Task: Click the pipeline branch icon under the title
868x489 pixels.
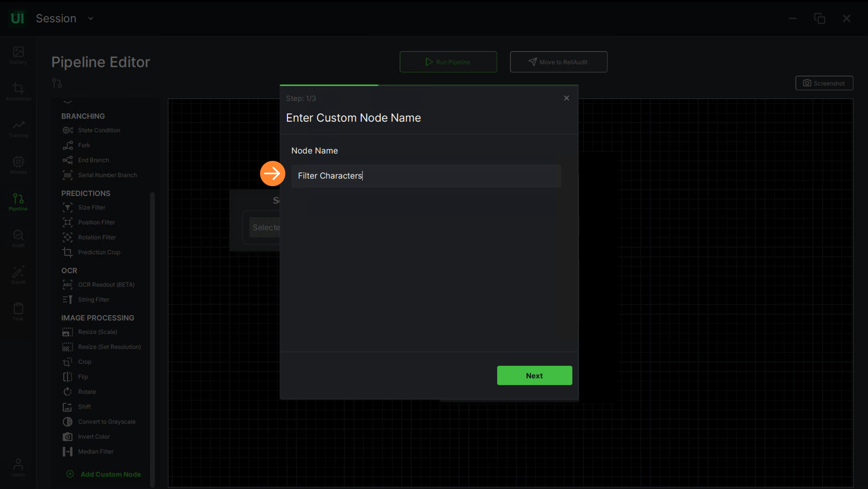Action: click(x=57, y=83)
